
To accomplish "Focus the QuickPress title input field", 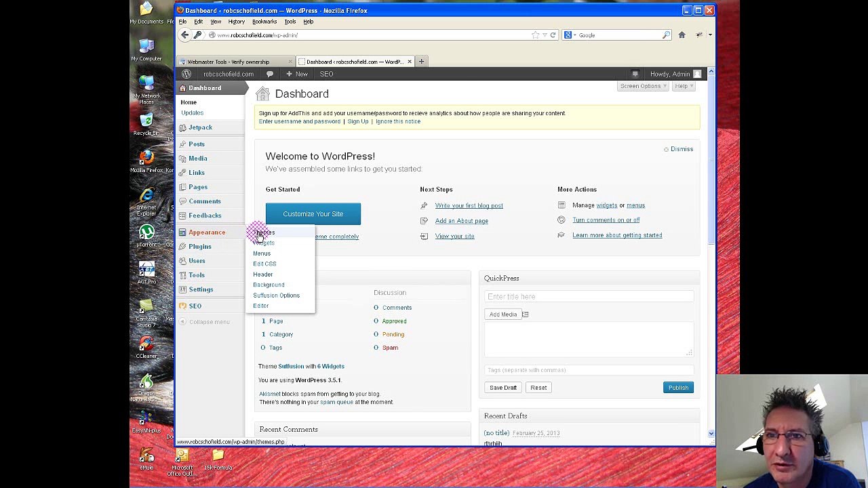I will (589, 296).
